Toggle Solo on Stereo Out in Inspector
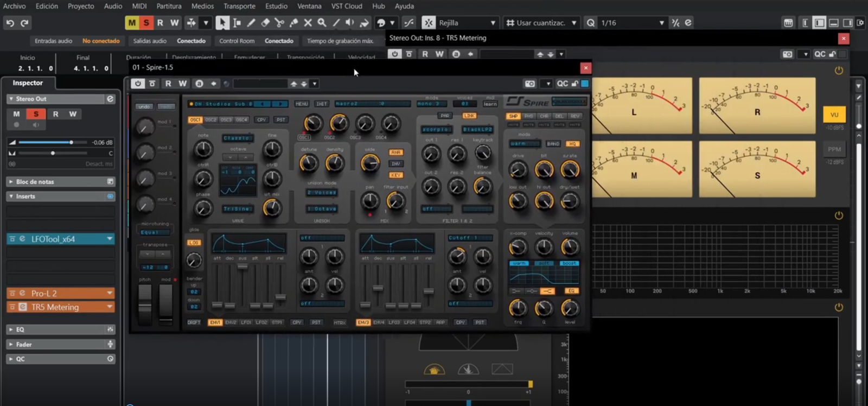The image size is (868, 406). click(36, 114)
